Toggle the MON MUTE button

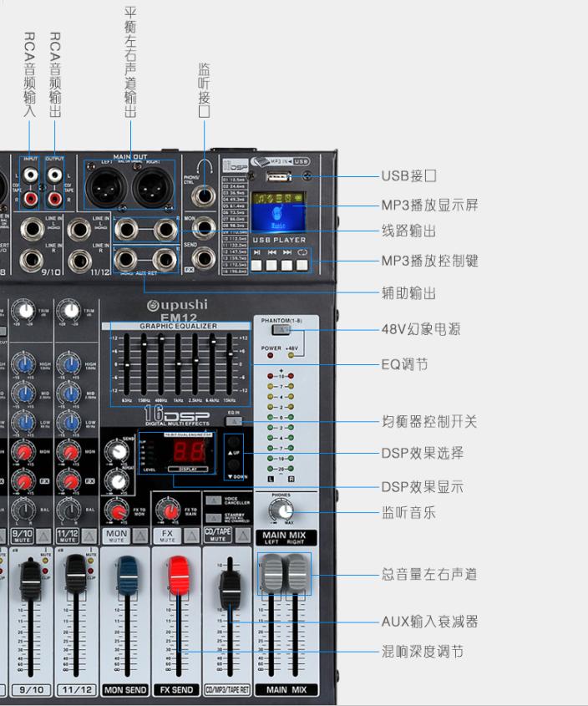pos(140,536)
